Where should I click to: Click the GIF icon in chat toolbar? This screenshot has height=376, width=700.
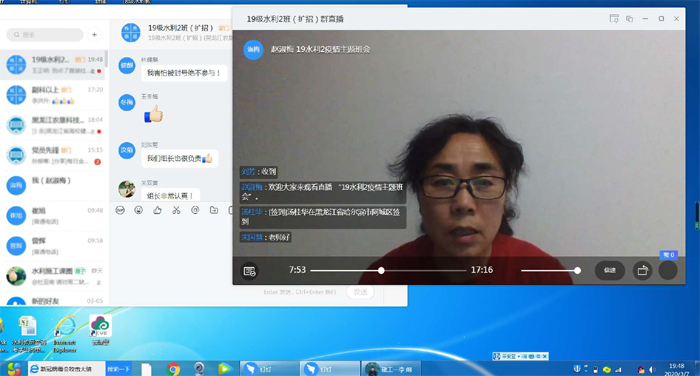tap(120, 210)
